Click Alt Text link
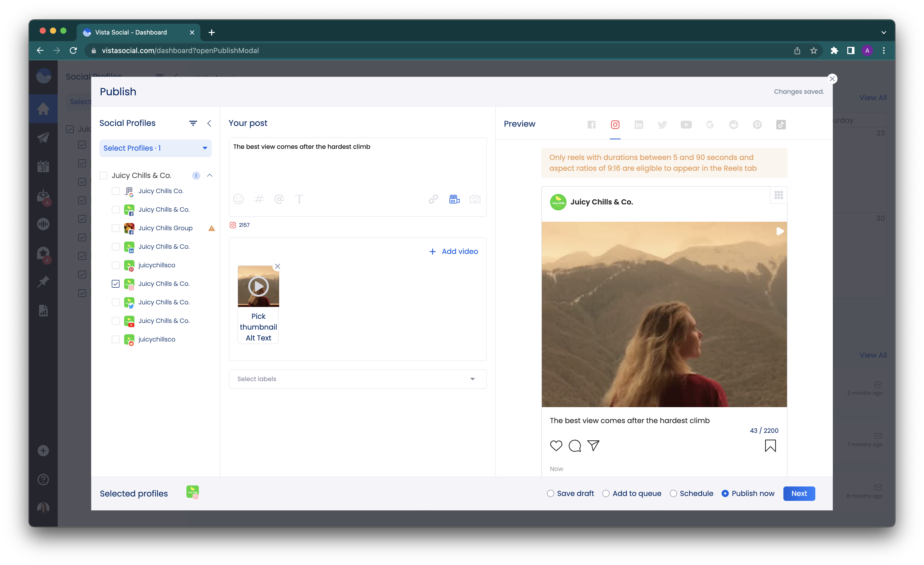 (x=258, y=338)
